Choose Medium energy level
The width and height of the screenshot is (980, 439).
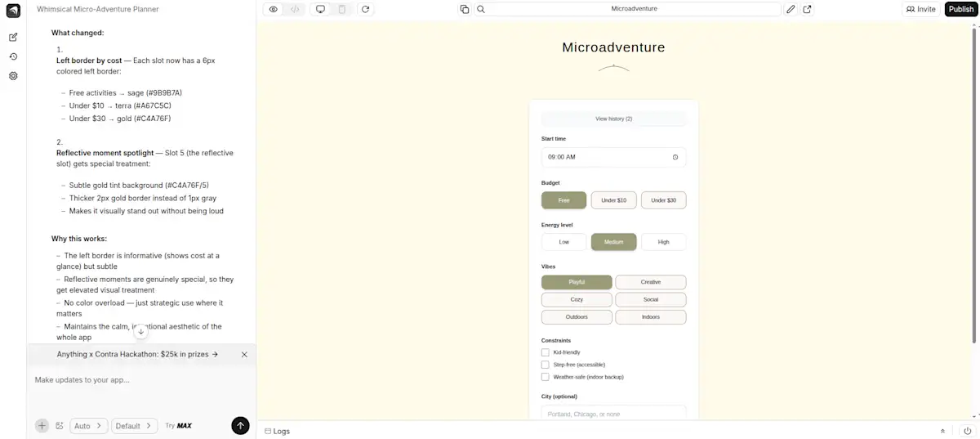[613, 242]
